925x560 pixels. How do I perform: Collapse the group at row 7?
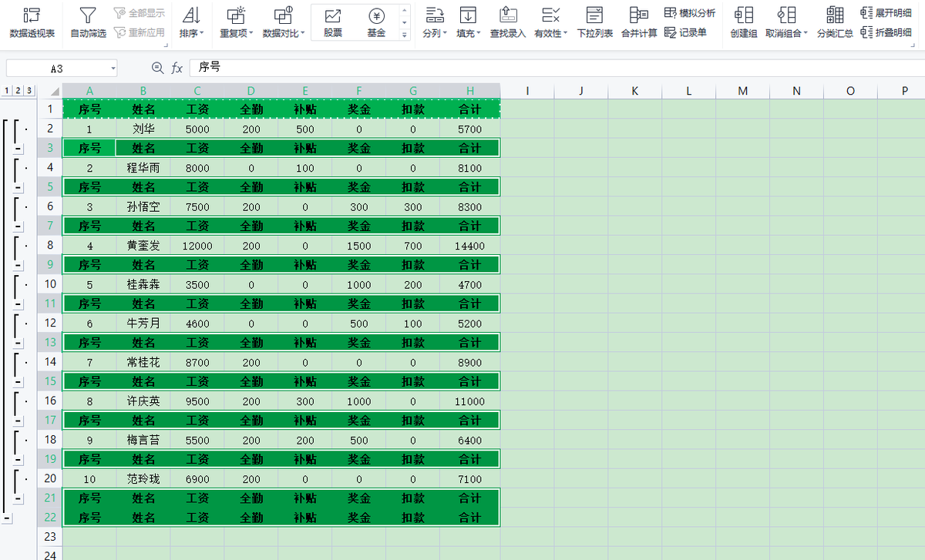[18, 226]
